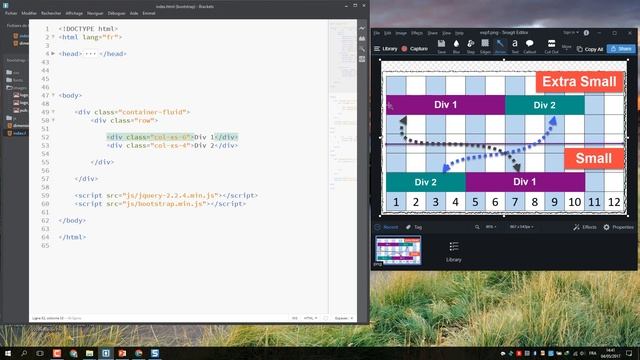Open Snagit's Image menu
Image resolution: width=640 pixels, height=360 pixels.
[401, 33]
